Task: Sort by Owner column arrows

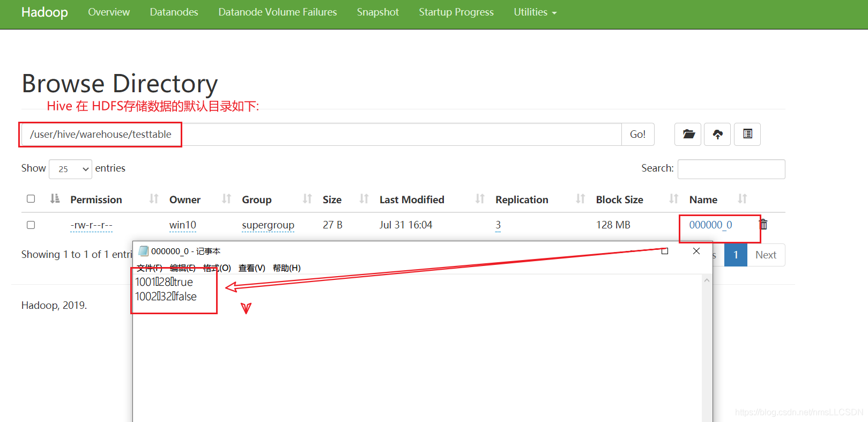Action: pos(226,199)
